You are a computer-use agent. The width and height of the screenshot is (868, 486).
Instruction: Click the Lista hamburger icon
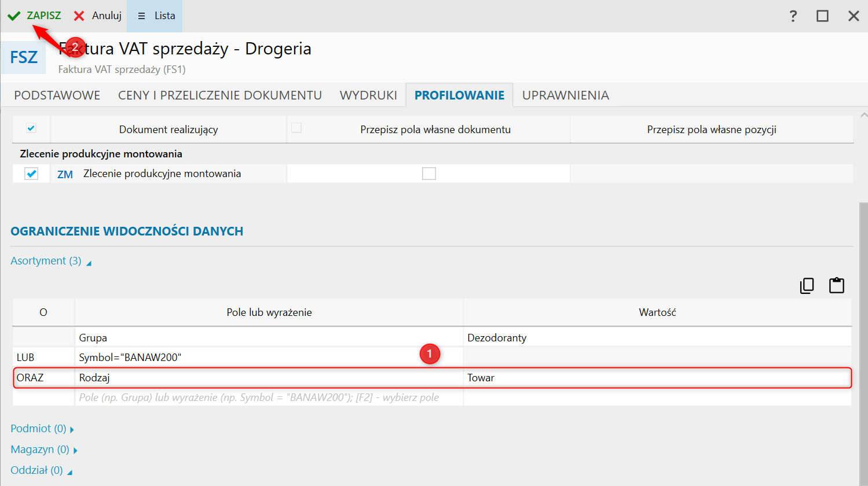point(141,16)
